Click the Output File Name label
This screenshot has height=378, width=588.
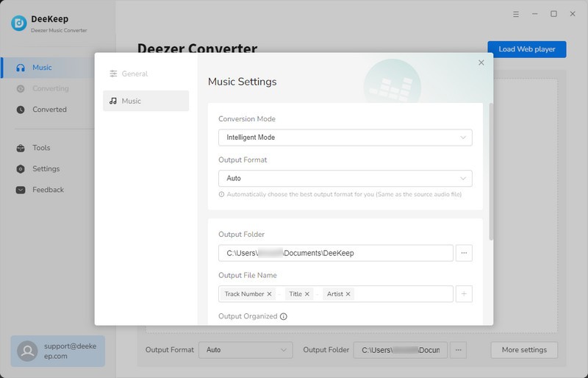[248, 276]
